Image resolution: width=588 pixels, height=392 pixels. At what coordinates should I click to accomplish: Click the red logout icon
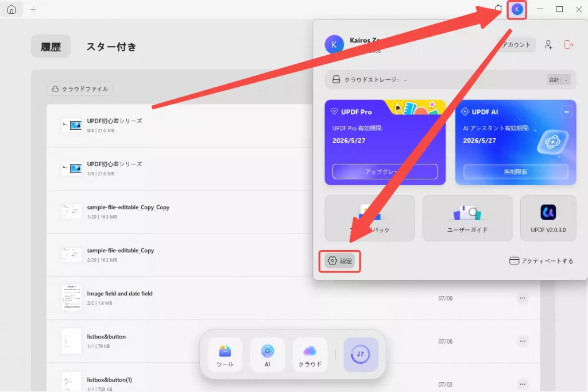point(568,45)
